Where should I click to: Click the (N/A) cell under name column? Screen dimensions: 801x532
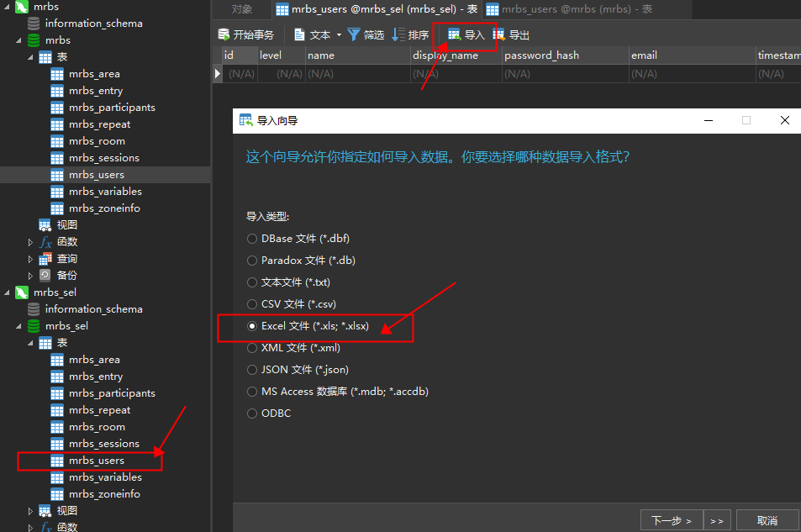tap(358, 74)
